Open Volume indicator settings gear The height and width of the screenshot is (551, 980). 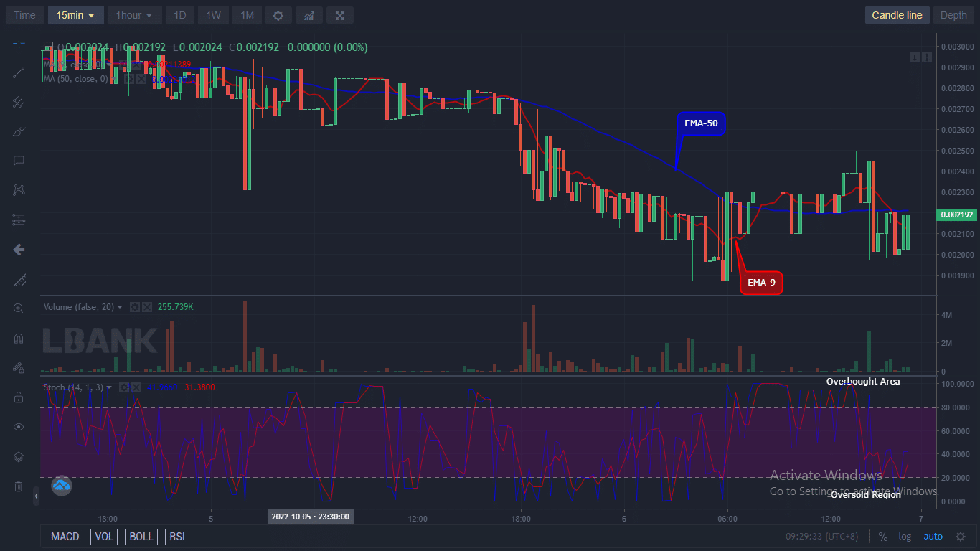[x=134, y=307]
